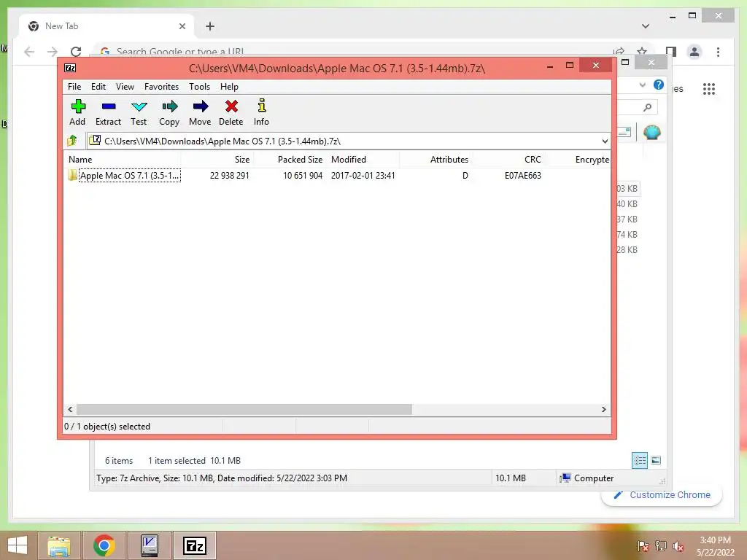
Task: Toggle Chrome's side panel icon
Action: click(671, 52)
